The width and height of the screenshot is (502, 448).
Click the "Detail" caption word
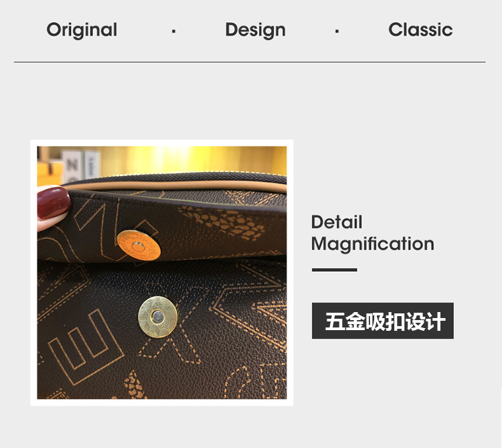[x=337, y=222]
